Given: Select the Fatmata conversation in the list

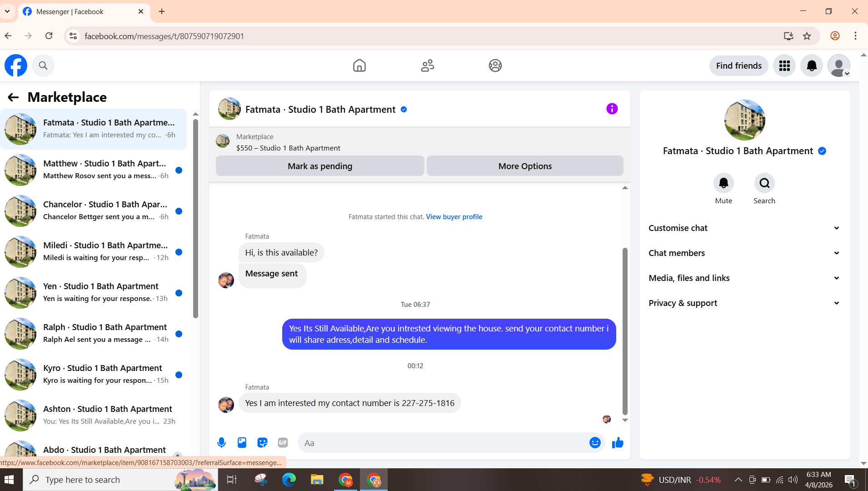Looking at the screenshot, I should [94, 129].
